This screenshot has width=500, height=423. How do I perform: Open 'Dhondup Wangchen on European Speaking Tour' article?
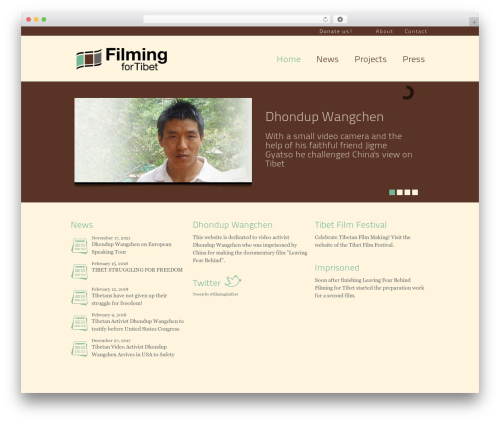point(131,248)
